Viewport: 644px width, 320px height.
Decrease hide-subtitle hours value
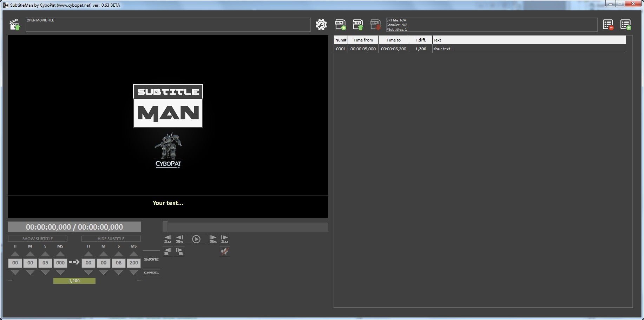tap(88, 272)
